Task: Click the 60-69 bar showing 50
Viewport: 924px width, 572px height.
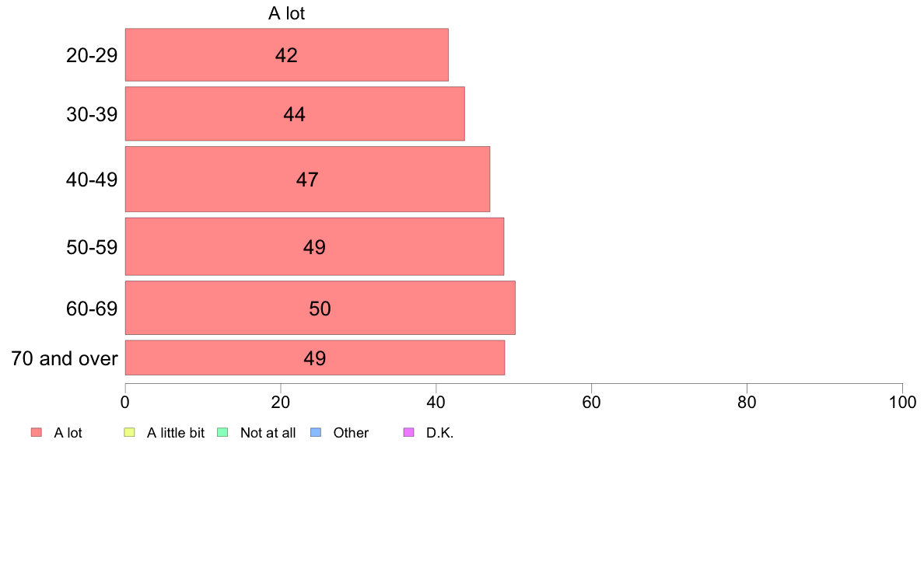Action: click(320, 308)
